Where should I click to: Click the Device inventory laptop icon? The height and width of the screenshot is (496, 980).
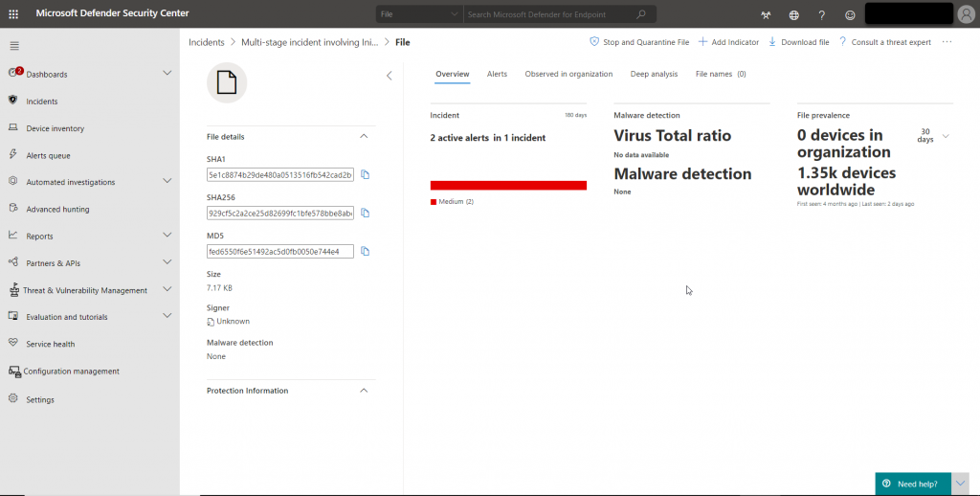[x=13, y=127]
